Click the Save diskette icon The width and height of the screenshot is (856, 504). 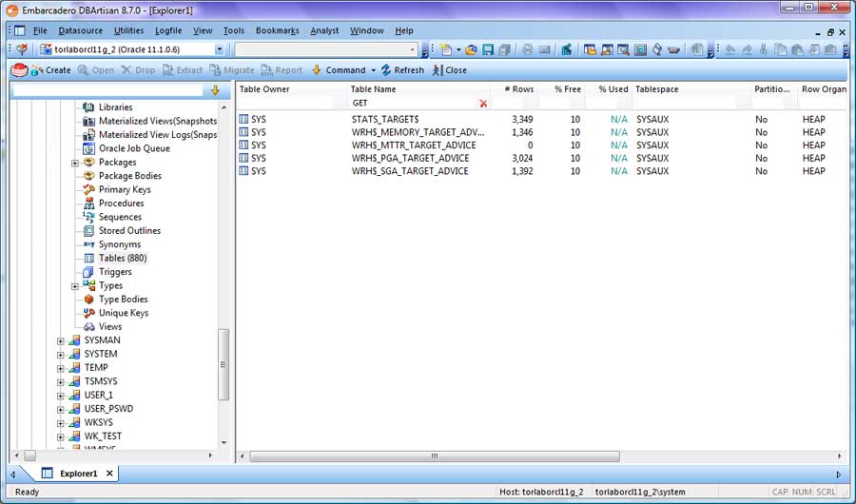click(488, 49)
